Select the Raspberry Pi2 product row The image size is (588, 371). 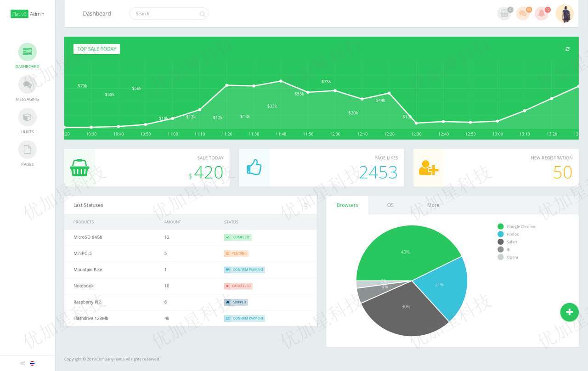(191, 302)
